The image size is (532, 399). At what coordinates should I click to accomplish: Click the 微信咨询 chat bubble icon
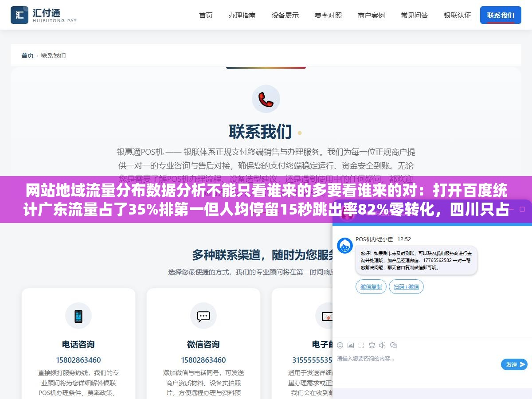pyautogui.click(x=203, y=316)
